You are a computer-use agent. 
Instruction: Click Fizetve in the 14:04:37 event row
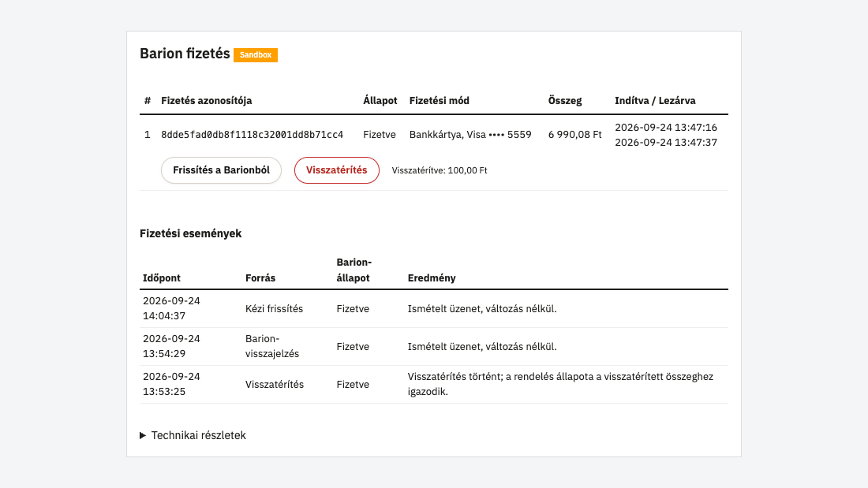click(353, 309)
